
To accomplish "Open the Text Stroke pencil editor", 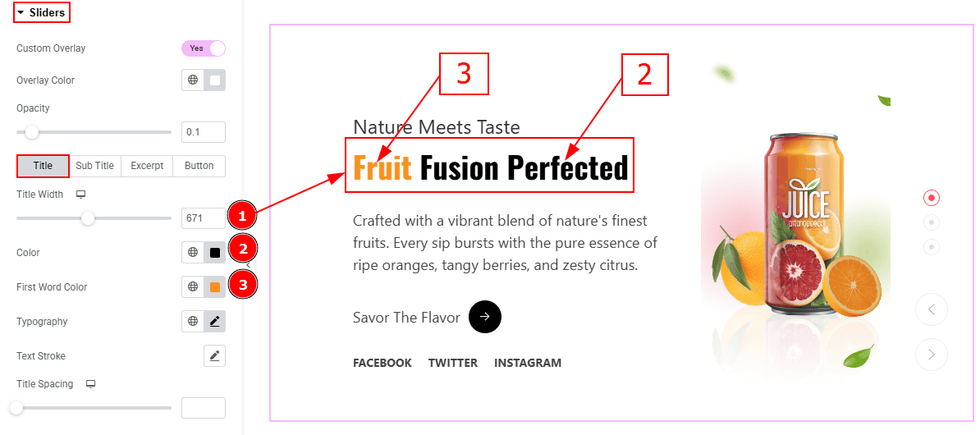I will (214, 355).
